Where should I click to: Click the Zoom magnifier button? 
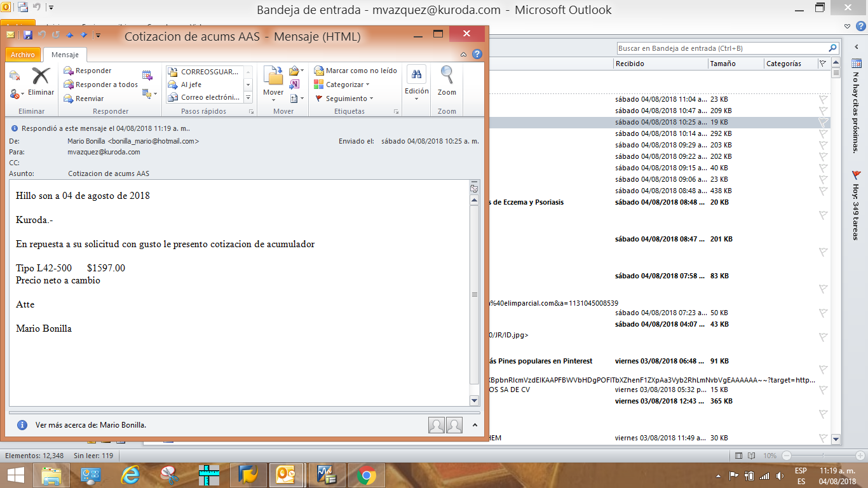(x=447, y=81)
